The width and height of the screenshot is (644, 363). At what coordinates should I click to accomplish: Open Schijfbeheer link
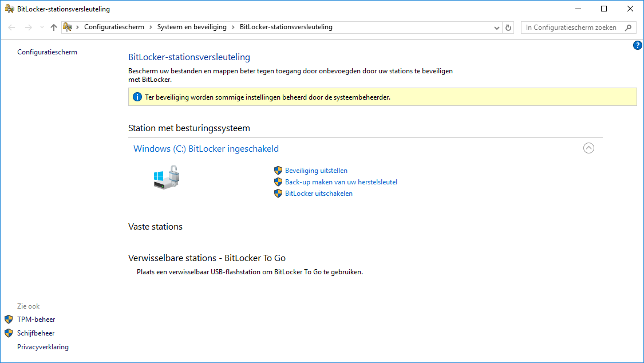pos(35,333)
